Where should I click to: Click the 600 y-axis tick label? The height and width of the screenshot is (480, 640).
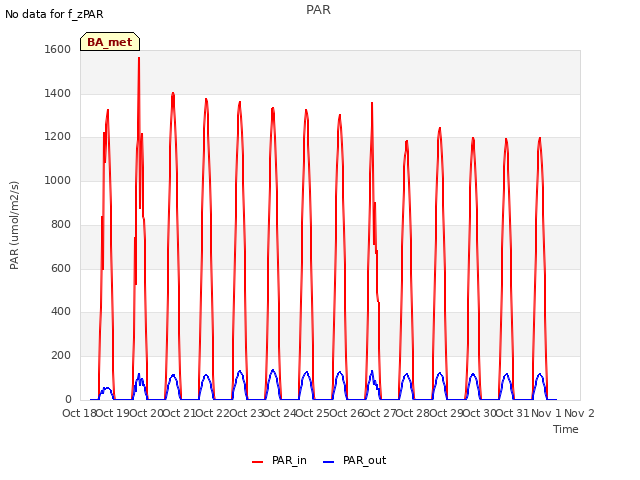point(61,268)
